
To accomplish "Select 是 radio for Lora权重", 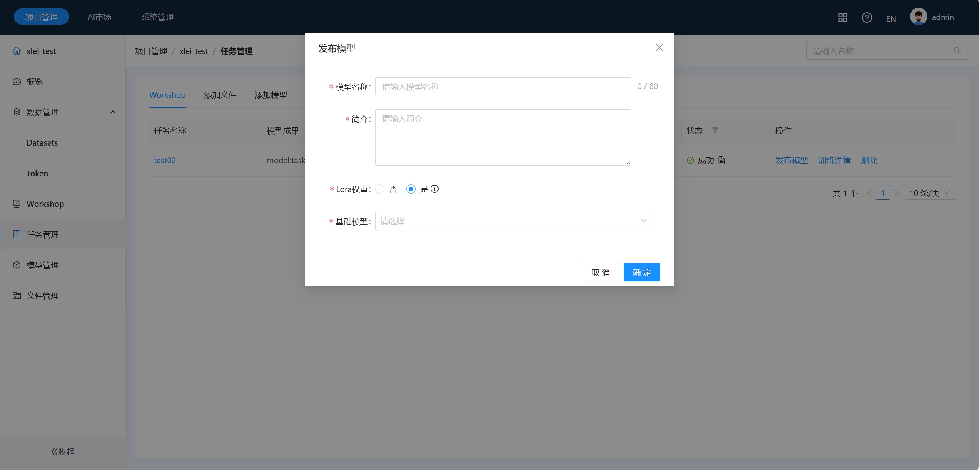I will click(x=411, y=189).
